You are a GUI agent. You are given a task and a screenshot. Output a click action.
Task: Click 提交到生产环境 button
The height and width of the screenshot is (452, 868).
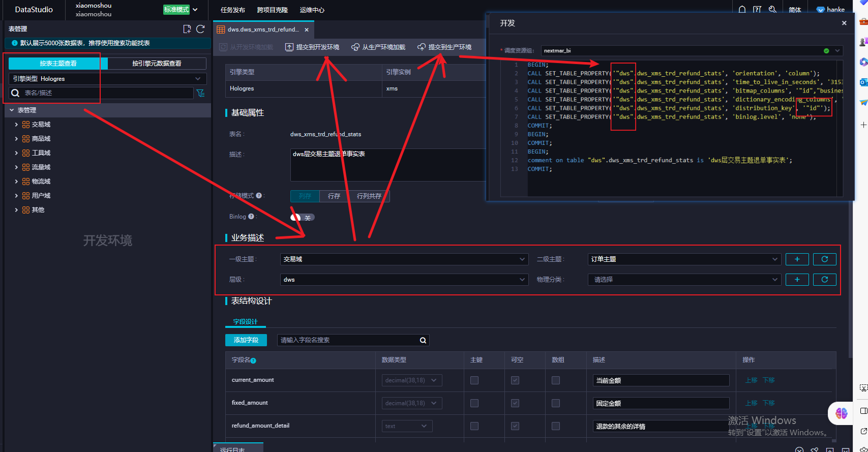click(444, 47)
